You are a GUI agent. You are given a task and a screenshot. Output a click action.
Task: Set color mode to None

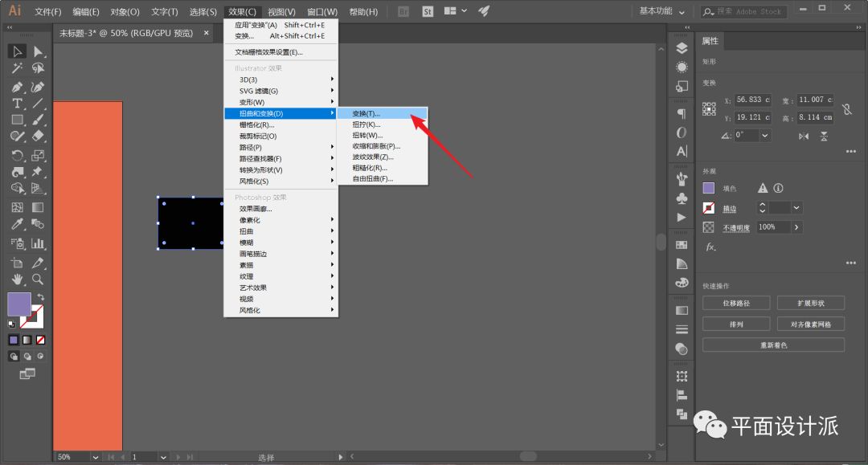pos(40,340)
